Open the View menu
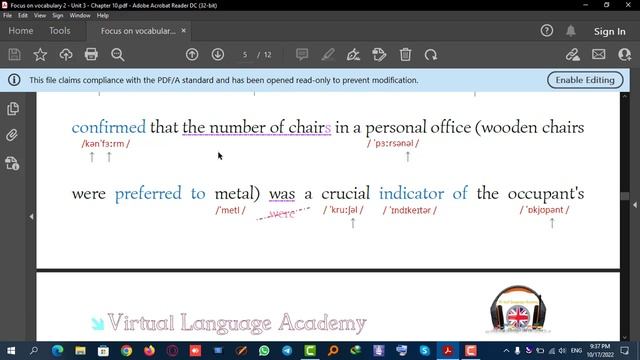This screenshot has width=640, height=360. pos(40,16)
